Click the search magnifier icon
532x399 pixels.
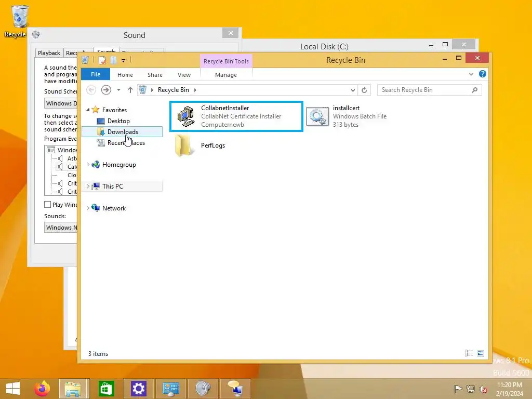click(x=475, y=90)
